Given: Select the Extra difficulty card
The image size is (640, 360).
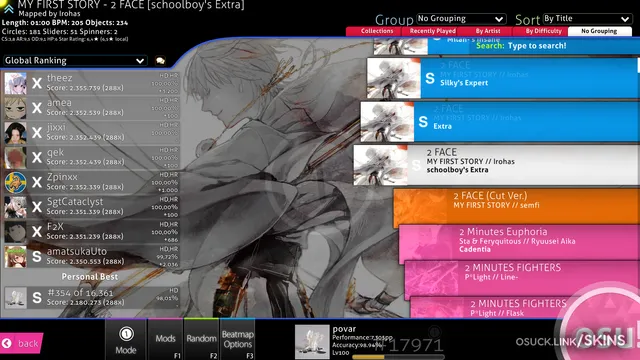Looking at the screenshot, I should pyautogui.click(x=500, y=122).
